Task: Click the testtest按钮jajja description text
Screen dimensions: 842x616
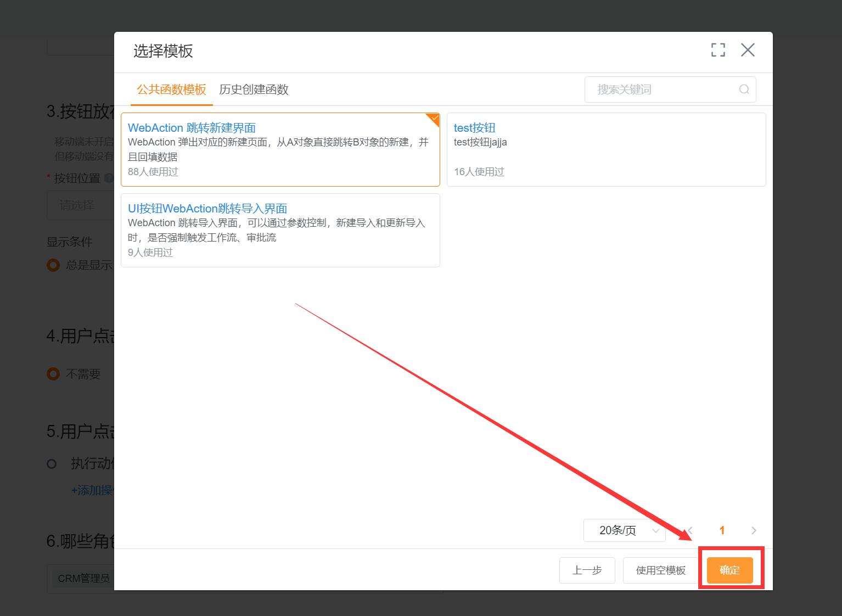Action: coord(480,142)
